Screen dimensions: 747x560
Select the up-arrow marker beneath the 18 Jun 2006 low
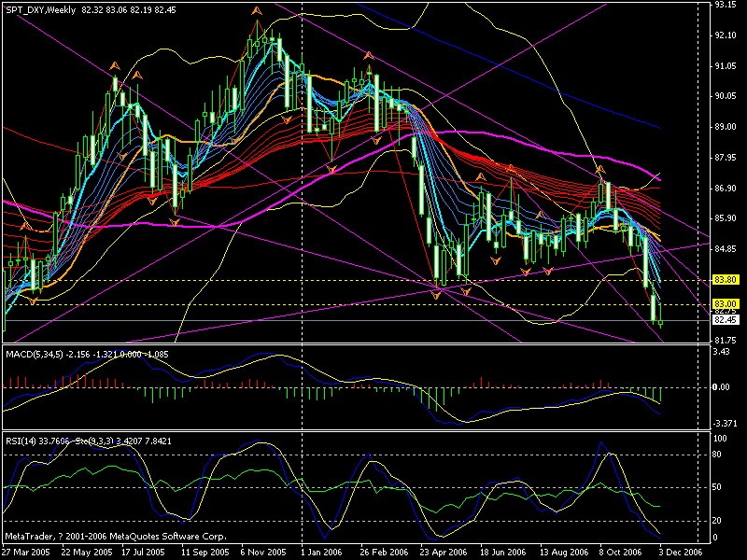[x=527, y=271]
